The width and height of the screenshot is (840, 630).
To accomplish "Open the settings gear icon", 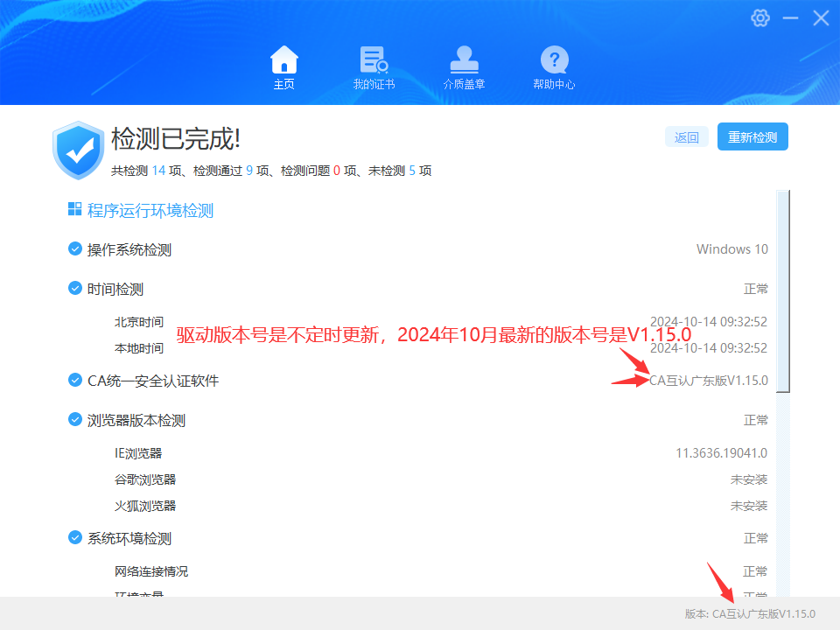I will tap(760, 17).
